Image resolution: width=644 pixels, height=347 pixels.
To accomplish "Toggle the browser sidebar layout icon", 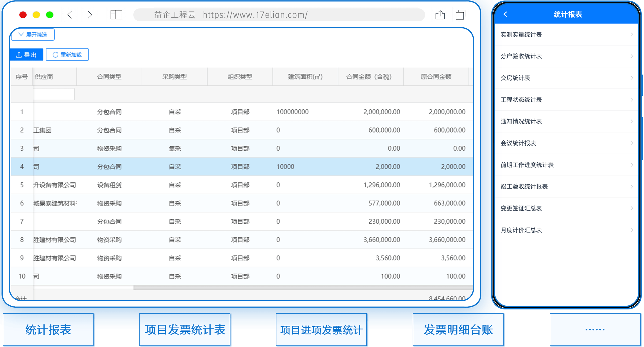I will [116, 15].
